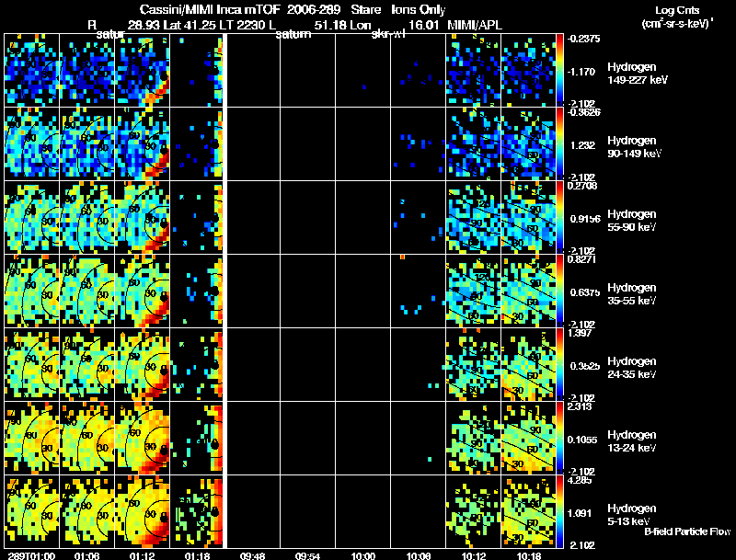Click the 0.9156 color scale value

coord(584,219)
